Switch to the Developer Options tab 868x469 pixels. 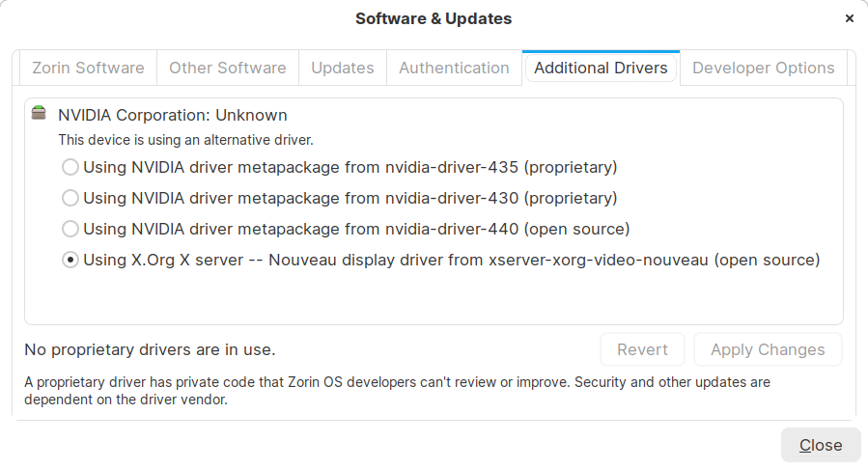(x=763, y=68)
